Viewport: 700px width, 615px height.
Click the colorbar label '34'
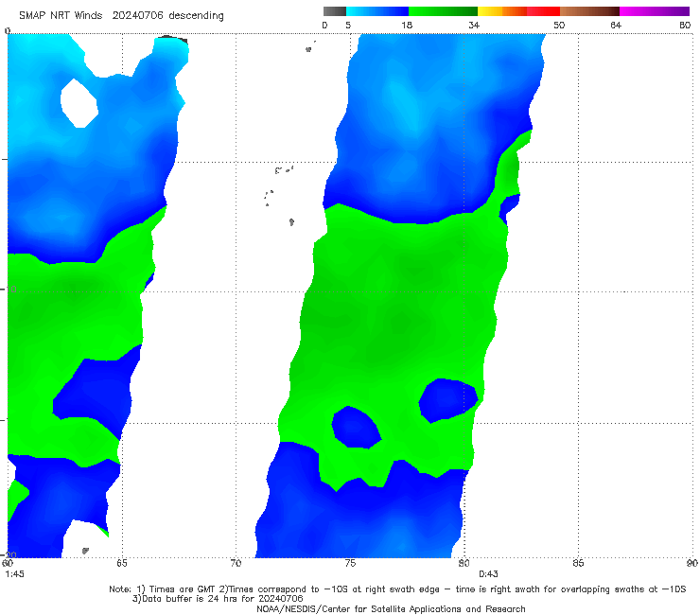(x=474, y=25)
